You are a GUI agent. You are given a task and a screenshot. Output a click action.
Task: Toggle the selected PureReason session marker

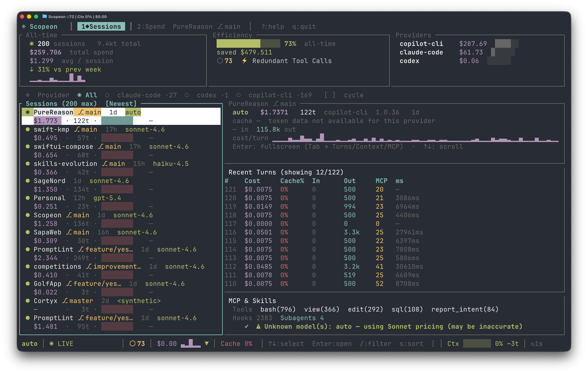28,112
